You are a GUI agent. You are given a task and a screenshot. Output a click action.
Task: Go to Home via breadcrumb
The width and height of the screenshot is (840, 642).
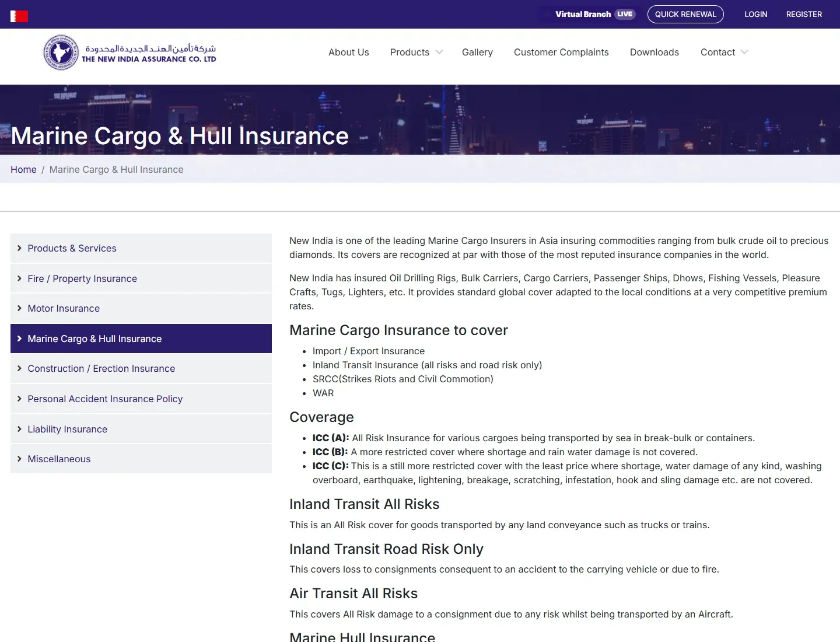[23, 169]
